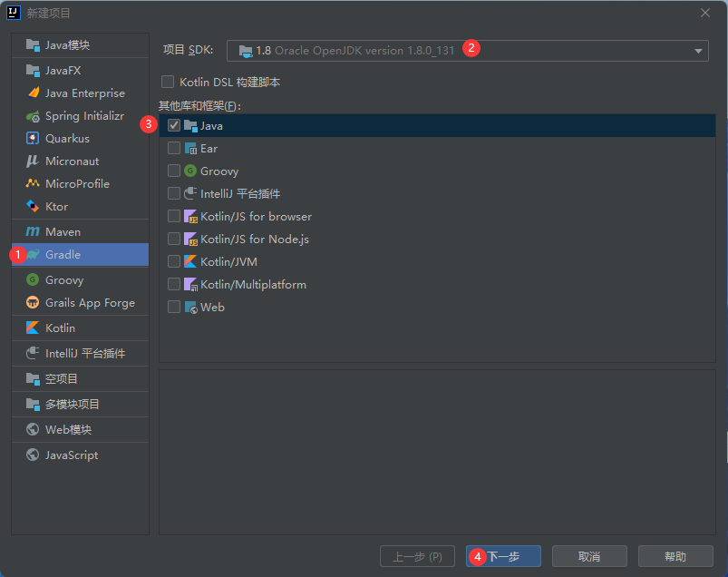The image size is (728, 577).
Task: Check the IntelliJ 平台插件 framework checkbox
Action: click(174, 193)
